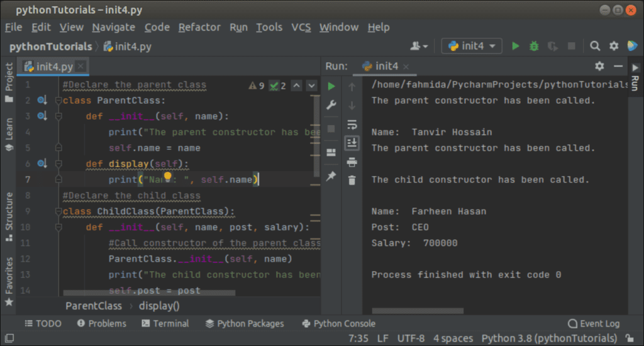Open the Tools menu
The height and width of the screenshot is (346, 644).
269,27
